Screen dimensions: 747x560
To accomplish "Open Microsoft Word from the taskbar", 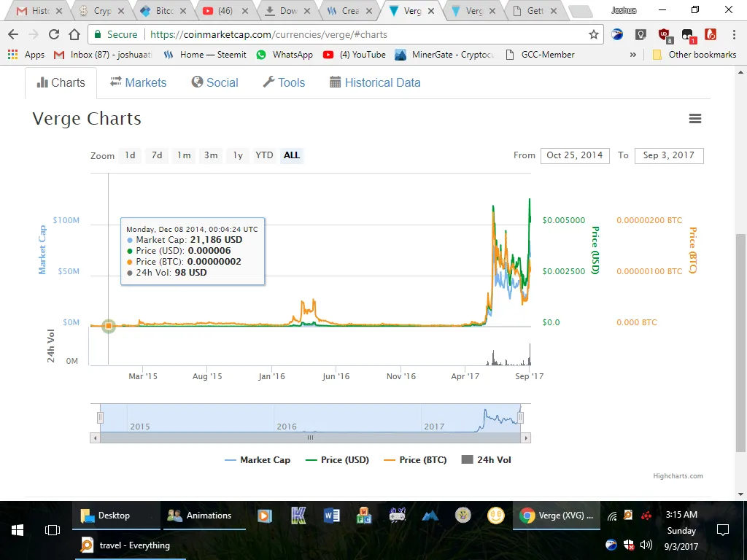I will 331,516.
